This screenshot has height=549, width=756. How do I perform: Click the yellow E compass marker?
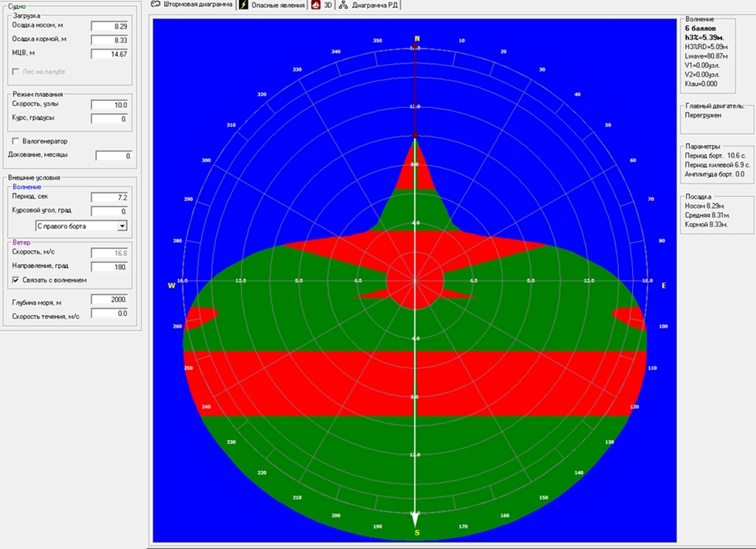(x=663, y=285)
